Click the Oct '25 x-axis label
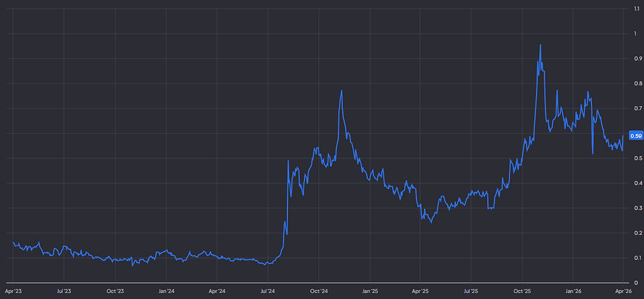Image resolution: width=644 pixels, height=299 pixels. [x=522, y=291]
